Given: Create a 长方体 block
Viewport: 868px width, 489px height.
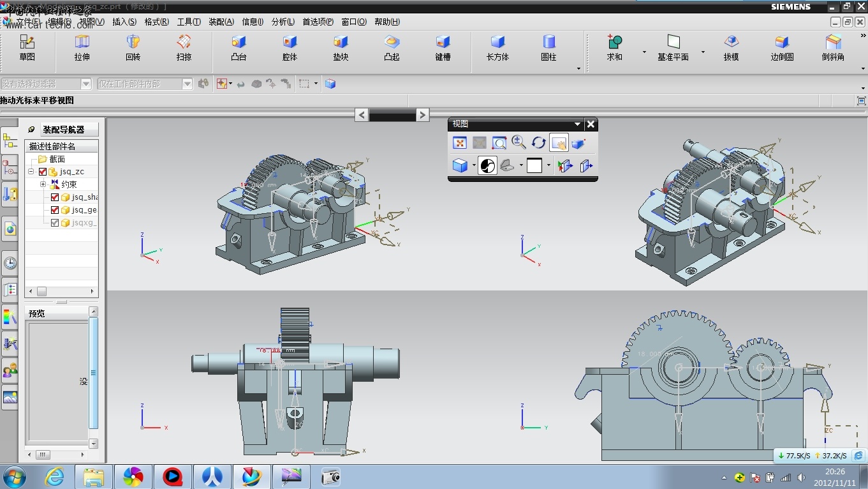Looking at the screenshot, I should pyautogui.click(x=497, y=49).
